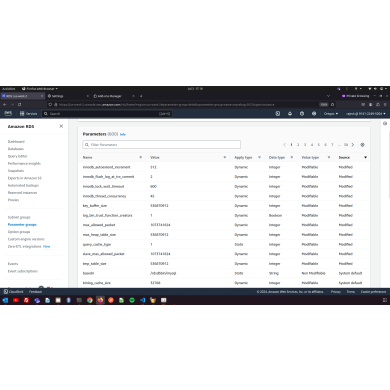Expand the account menu dropdown
390x390 pixels.
coord(365,114)
